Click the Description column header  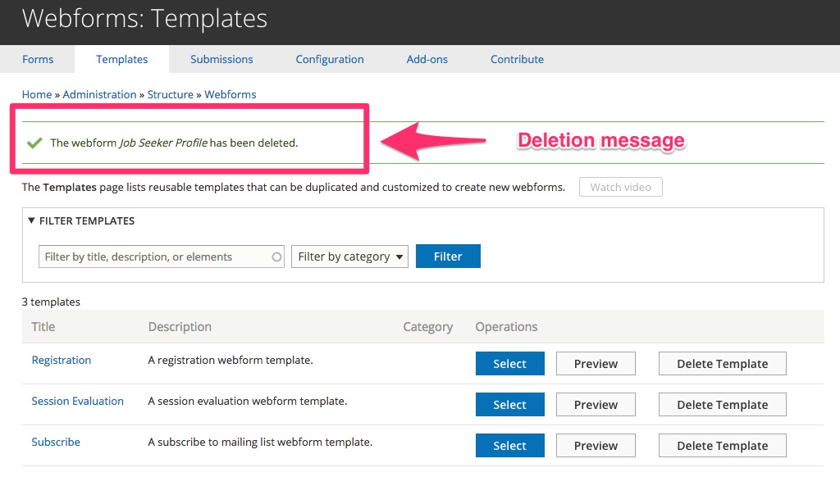click(180, 327)
